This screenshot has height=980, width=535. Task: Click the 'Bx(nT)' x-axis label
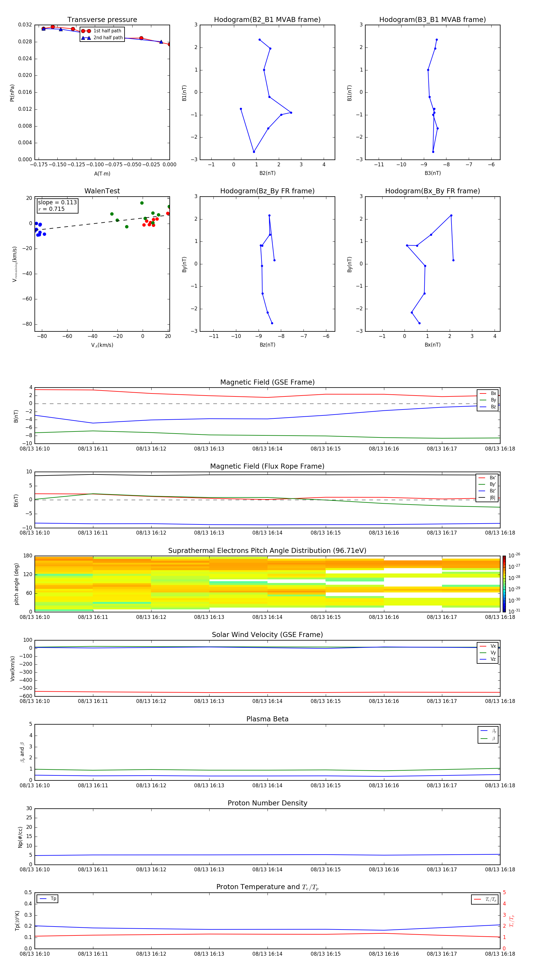[432, 345]
